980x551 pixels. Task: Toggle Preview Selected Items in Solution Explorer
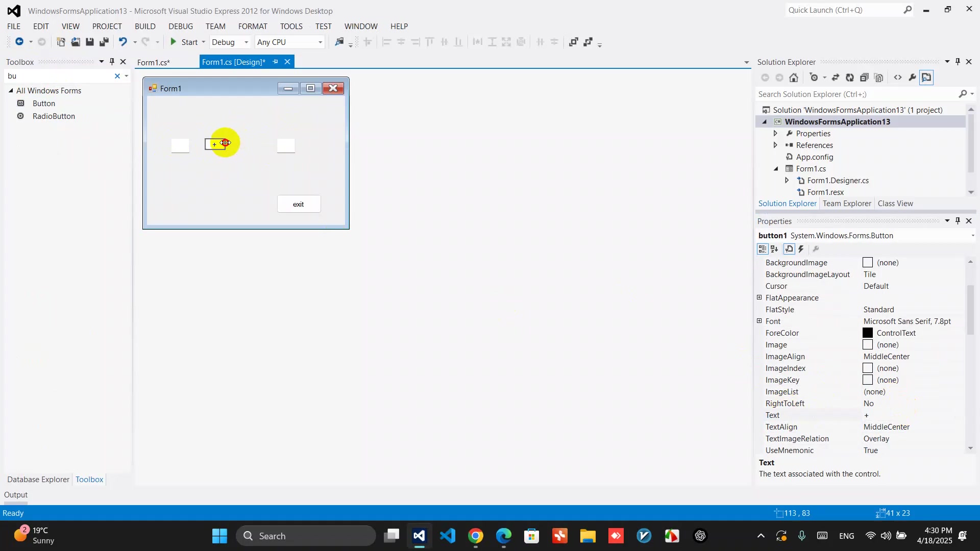tap(926, 78)
